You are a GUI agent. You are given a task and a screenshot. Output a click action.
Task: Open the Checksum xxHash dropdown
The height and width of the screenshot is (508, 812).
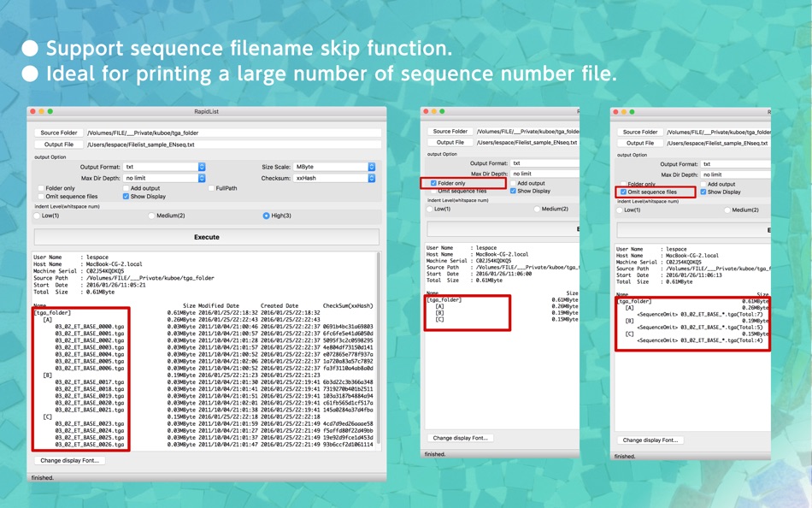point(334,178)
